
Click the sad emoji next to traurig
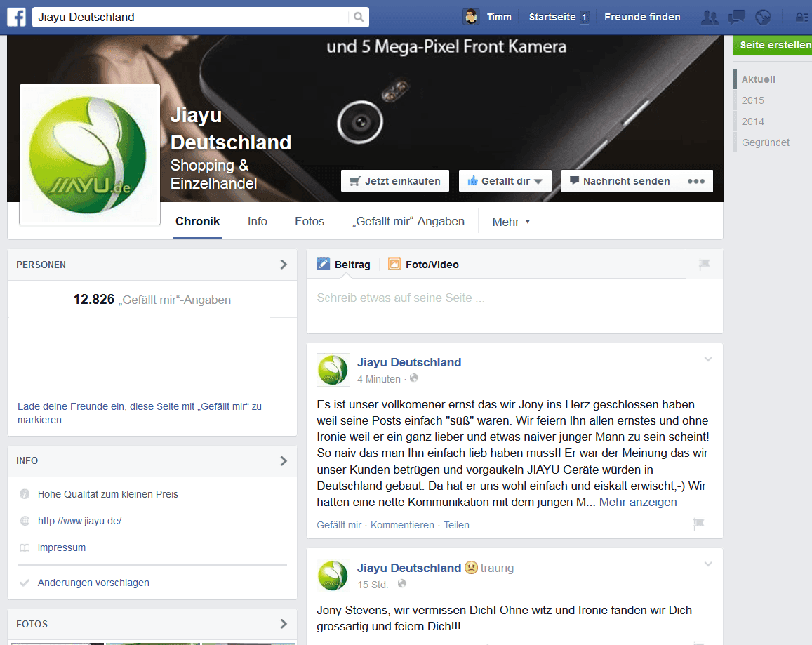(x=471, y=568)
